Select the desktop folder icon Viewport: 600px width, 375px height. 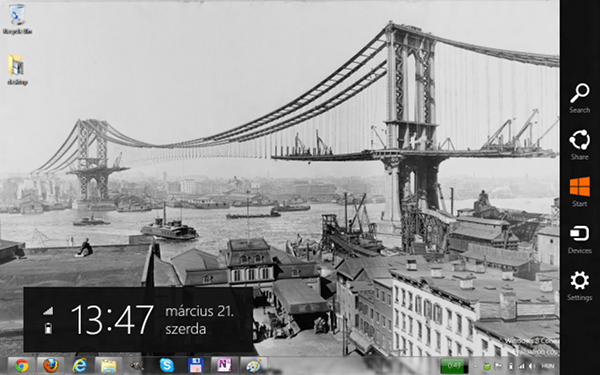pos(17,70)
